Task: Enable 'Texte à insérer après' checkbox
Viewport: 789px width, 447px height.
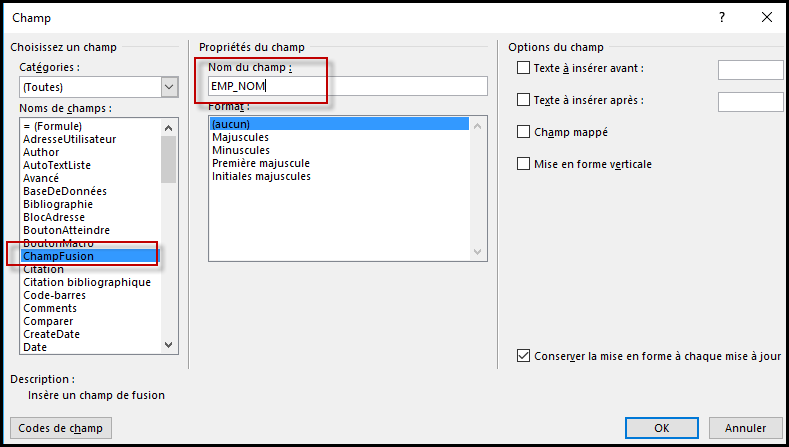Action: (524, 100)
